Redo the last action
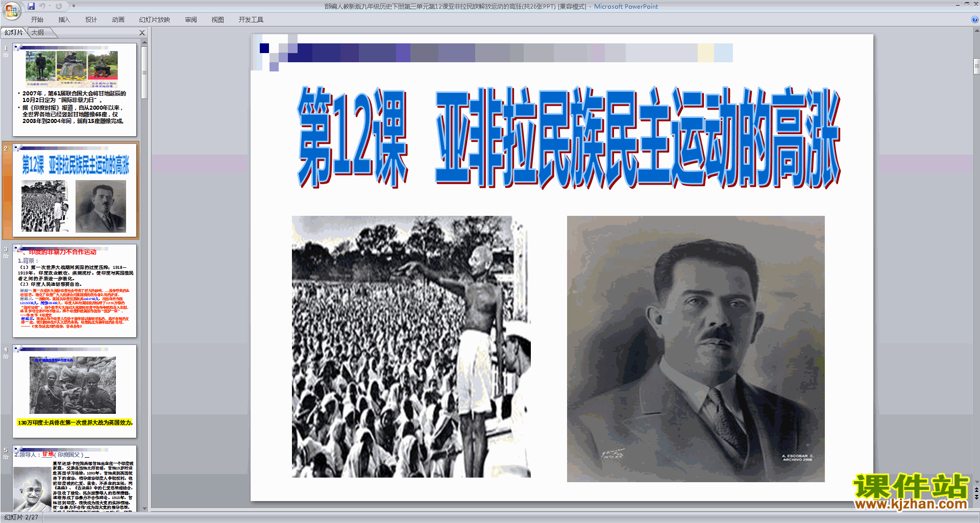The width and height of the screenshot is (980, 523). click(59, 6)
